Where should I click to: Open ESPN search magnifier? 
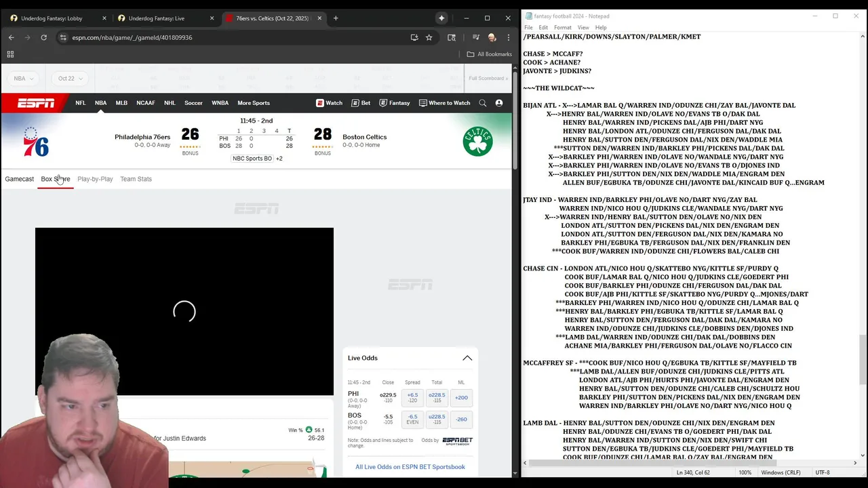[x=483, y=103]
